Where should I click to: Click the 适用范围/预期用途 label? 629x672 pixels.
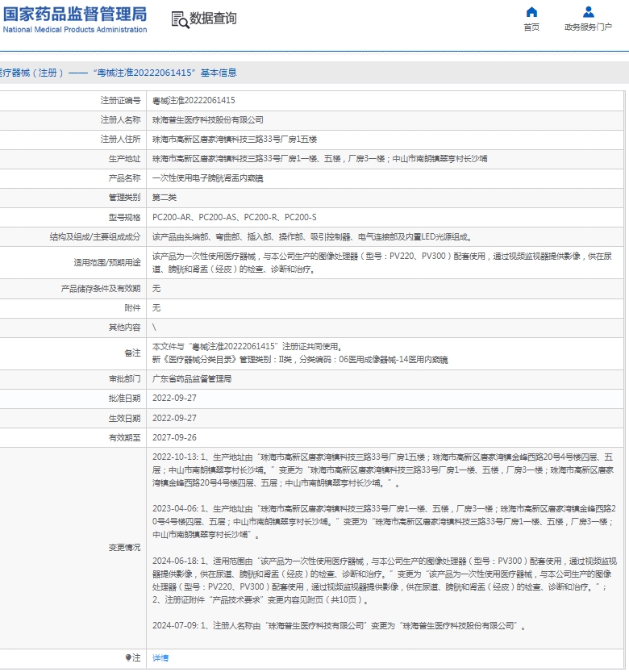[107, 263]
